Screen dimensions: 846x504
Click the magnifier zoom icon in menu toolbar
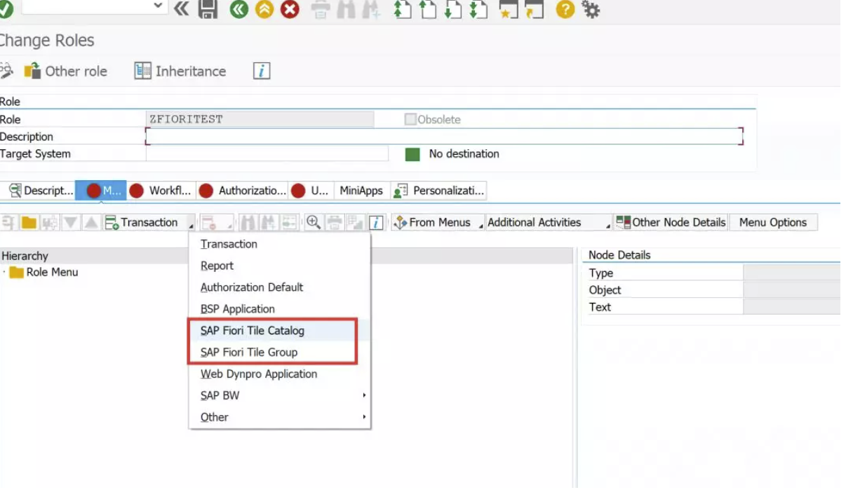tap(314, 222)
